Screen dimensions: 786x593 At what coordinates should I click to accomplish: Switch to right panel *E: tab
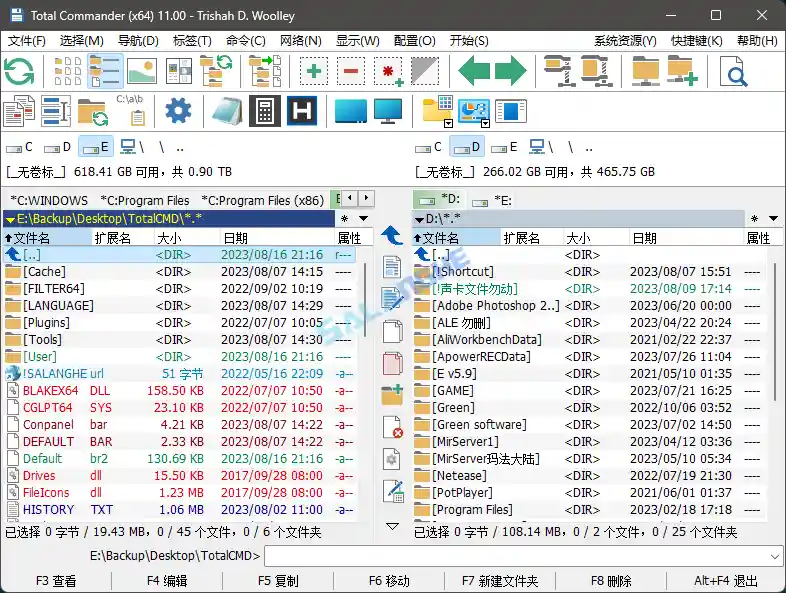click(x=492, y=201)
